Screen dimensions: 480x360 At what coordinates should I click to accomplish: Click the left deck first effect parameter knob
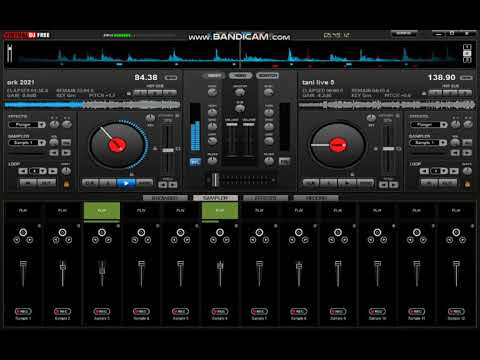pyautogui.click(x=54, y=124)
